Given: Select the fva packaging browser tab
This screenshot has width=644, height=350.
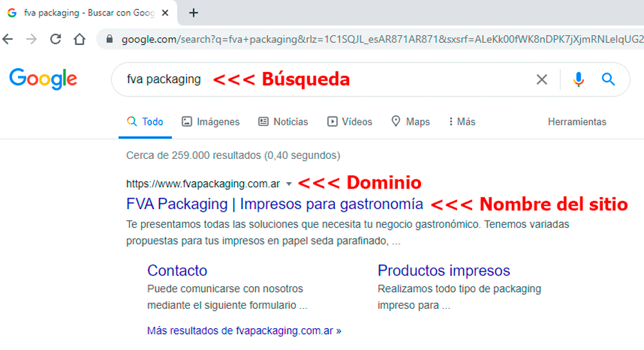Looking at the screenshot, I should (x=88, y=13).
